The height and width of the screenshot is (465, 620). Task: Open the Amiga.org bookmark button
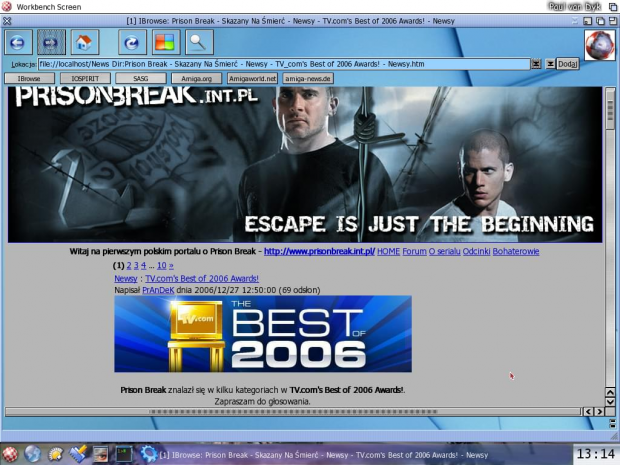(197, 79)
